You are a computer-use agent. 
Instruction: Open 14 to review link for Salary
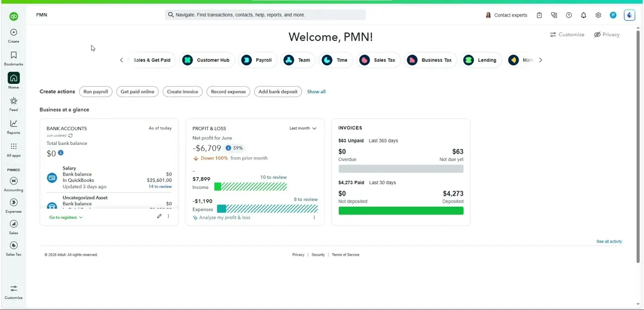tap(160, 187)
